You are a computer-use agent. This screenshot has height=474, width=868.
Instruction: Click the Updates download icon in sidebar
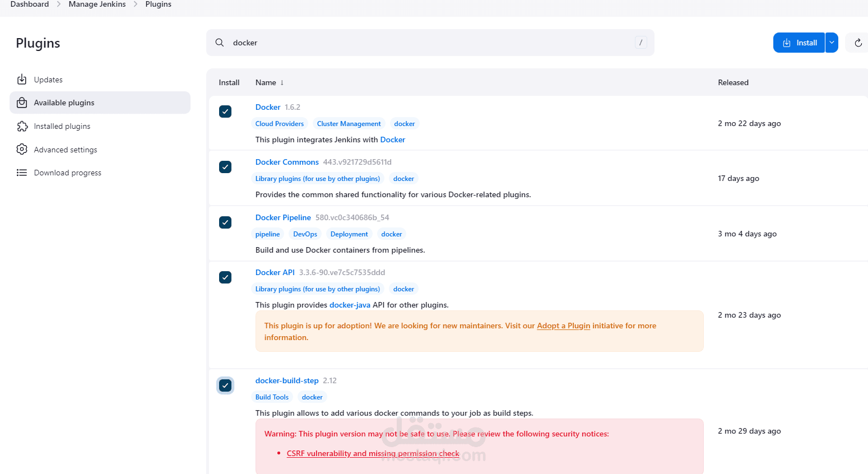pyautogui.click(x=22, y=80)
